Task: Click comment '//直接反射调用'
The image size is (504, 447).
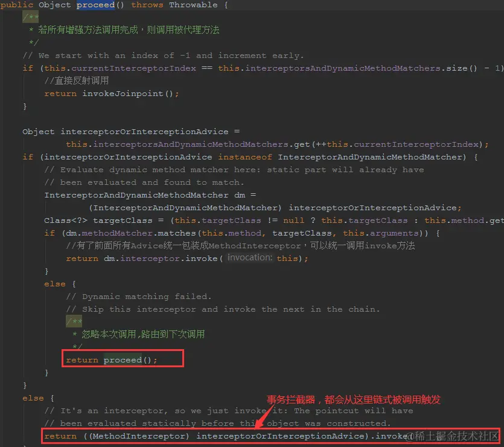Action: coord(77,81)
